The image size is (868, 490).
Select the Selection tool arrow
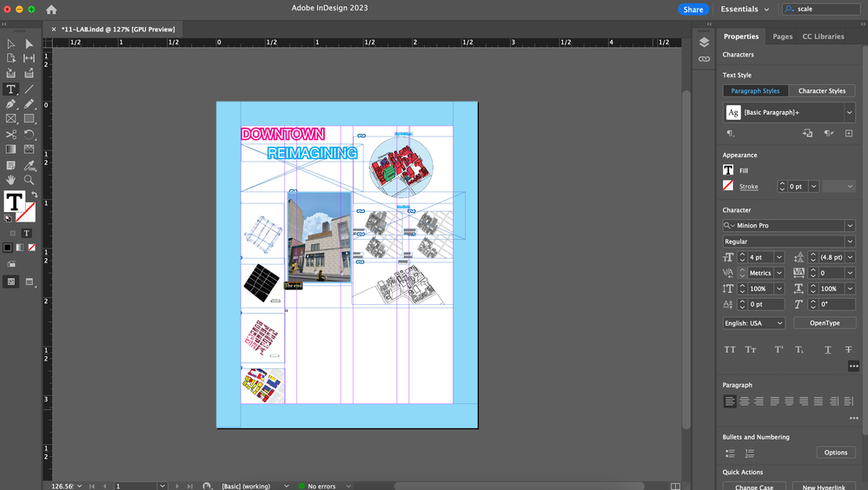click(10, 43)
